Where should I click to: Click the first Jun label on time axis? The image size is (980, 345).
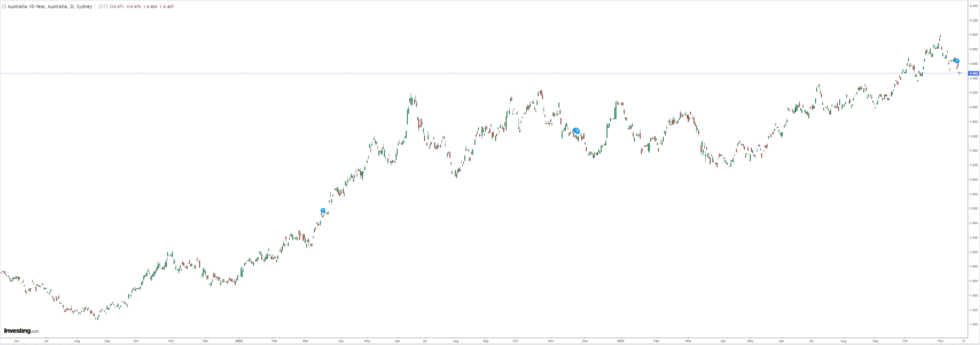(16, 341)
